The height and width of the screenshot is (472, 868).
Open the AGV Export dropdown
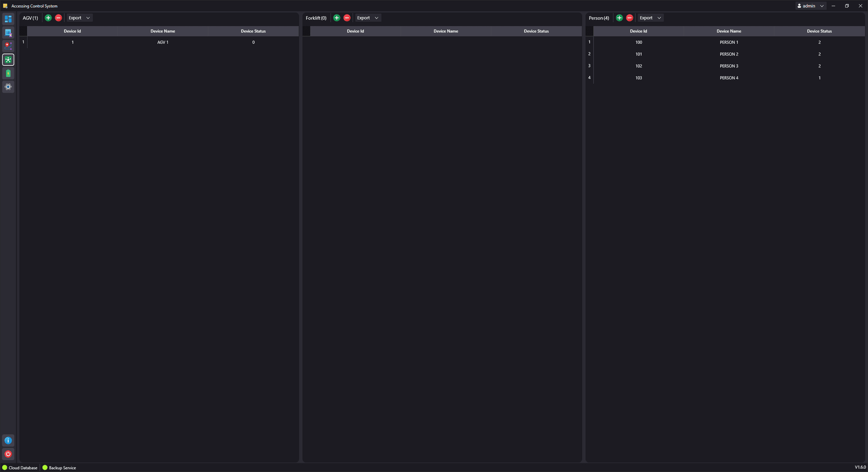79,18
